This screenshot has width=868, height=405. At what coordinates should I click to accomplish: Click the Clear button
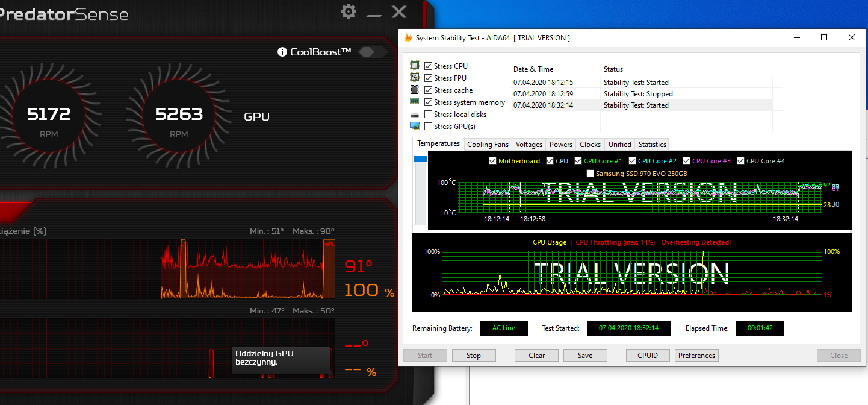pos(536,355)
